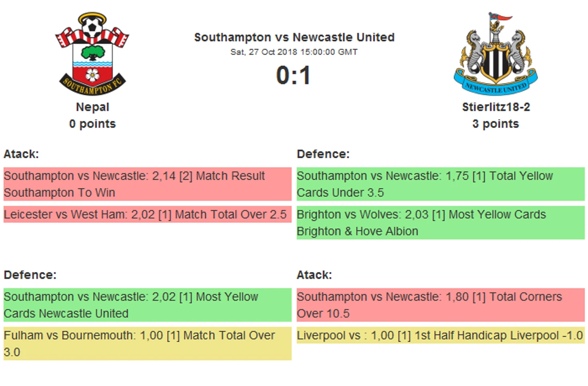Click the 3 points label under Stierlitz18-2
Viewport: 588px width, 386px height.
(496, 124)
